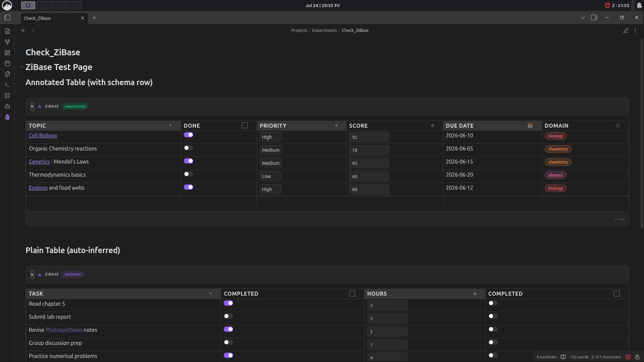The width and height of the screenshot is (644, 362).
Task: Open the command palette terminal icon
Action: click(x=7, y=85)
